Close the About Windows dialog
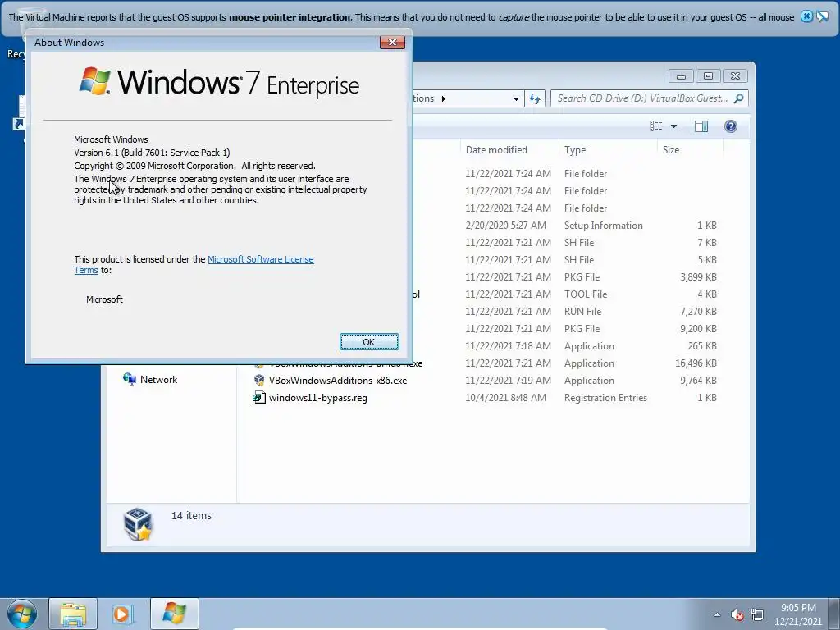Screen dimensions: 840x630 pos(392,43)
